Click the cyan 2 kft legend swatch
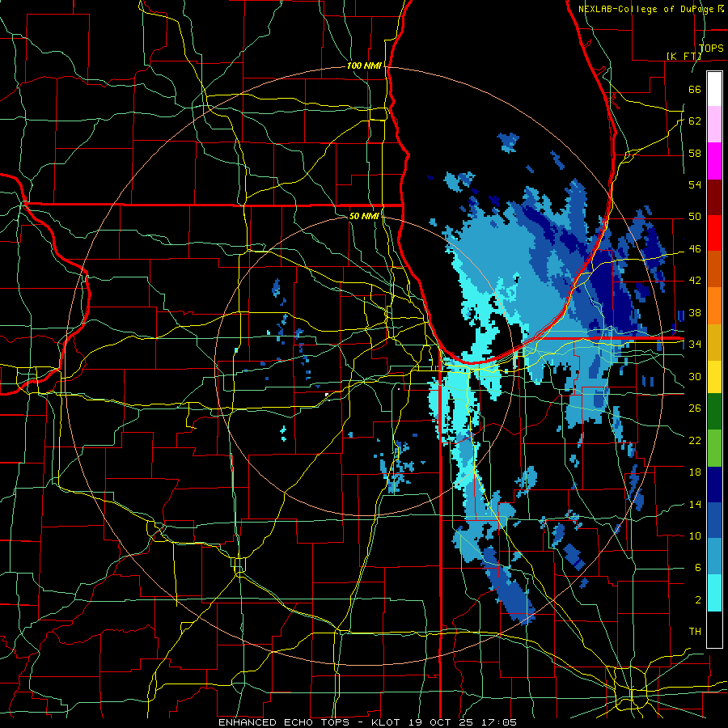Screen dimensions: 728x728 [x=714, y=593]
